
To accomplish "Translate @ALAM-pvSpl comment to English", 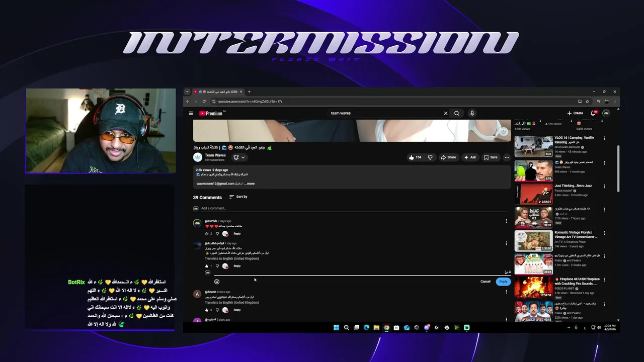I will click(x=232, y=258).
